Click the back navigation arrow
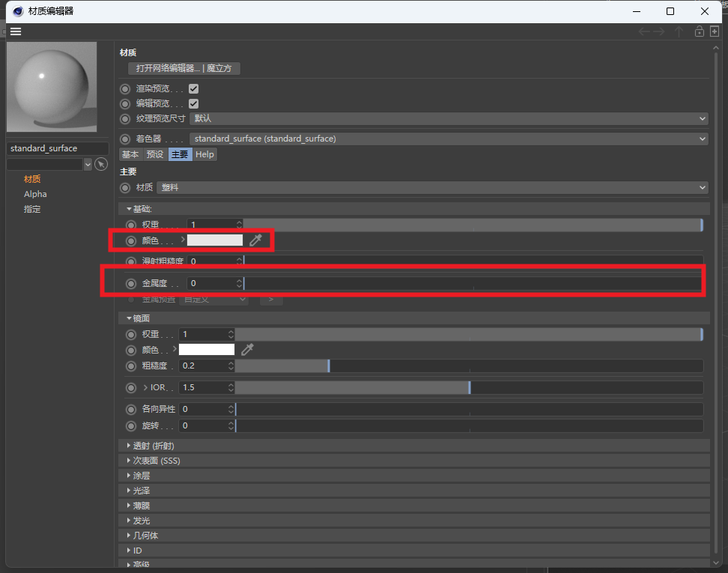This screenshot has height=573, width=728. coord(643,31)
